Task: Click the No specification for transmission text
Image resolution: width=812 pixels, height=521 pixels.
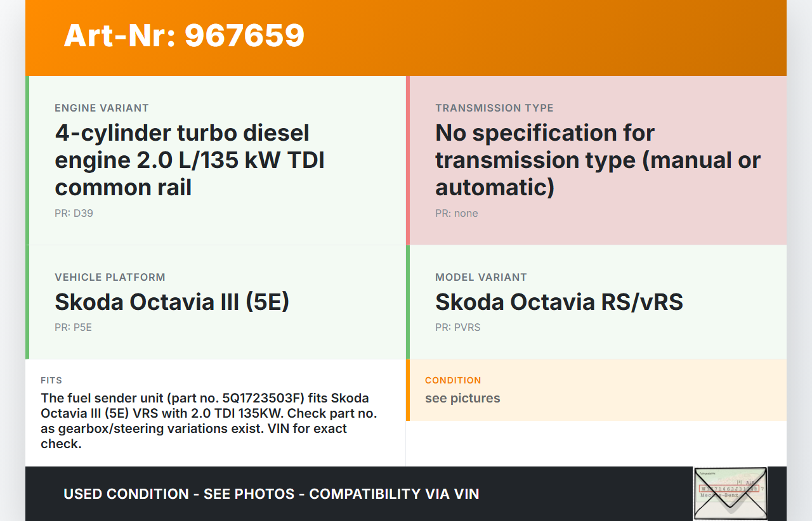Action: tap(596, 160)
